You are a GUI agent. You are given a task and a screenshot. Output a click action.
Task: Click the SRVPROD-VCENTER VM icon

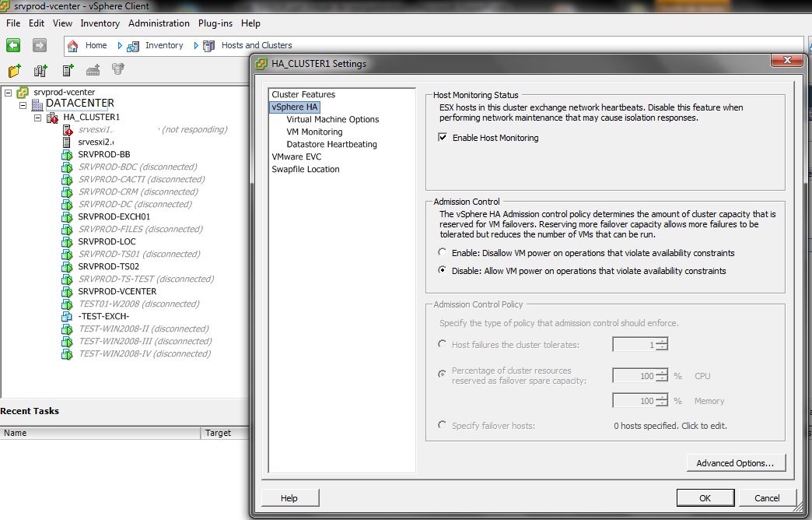click(x=67, y=291)
